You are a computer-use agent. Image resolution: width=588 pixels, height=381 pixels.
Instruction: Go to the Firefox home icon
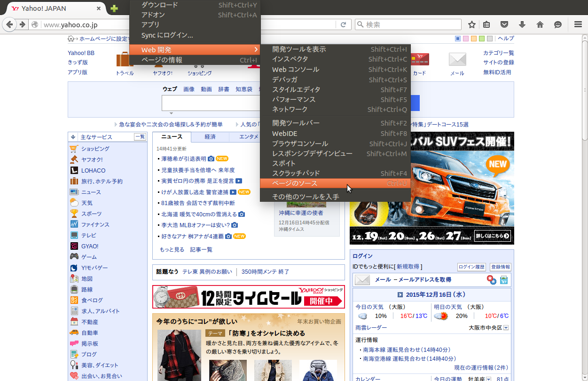pos(540,24)
